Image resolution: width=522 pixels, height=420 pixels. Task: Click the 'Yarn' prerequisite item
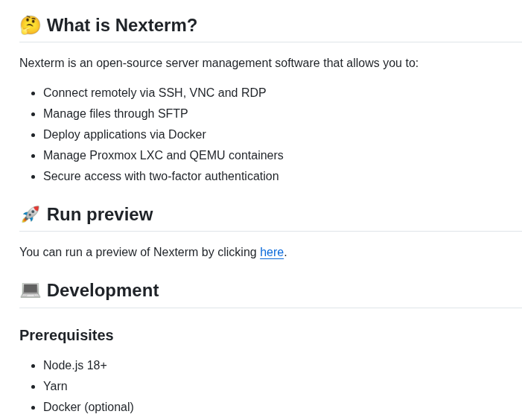click(x=55, y=386)
